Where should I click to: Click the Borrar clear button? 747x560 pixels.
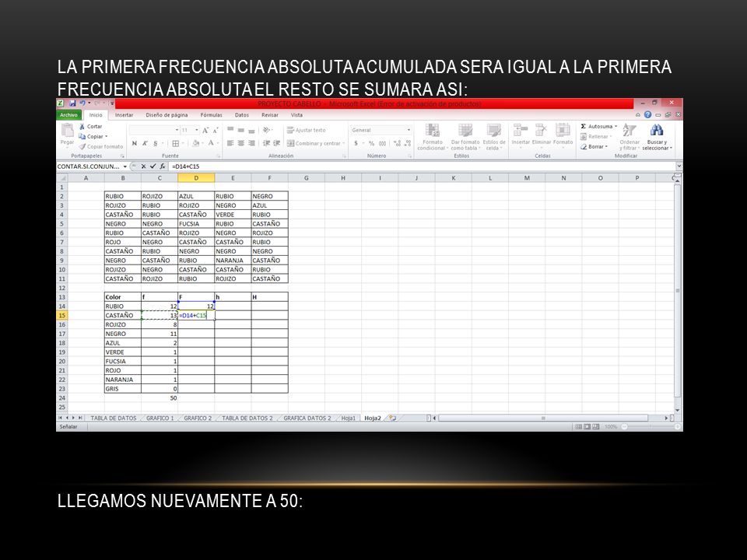coord(594,147)
